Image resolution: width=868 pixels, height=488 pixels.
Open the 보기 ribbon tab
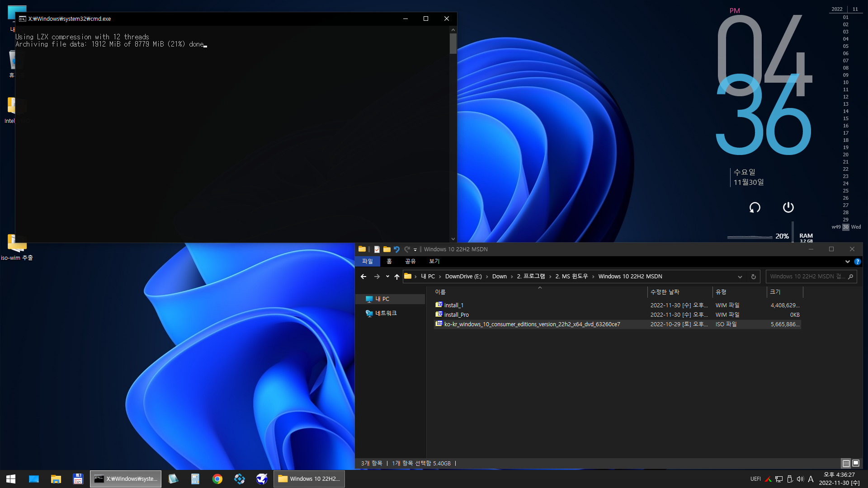click(434, 261)
